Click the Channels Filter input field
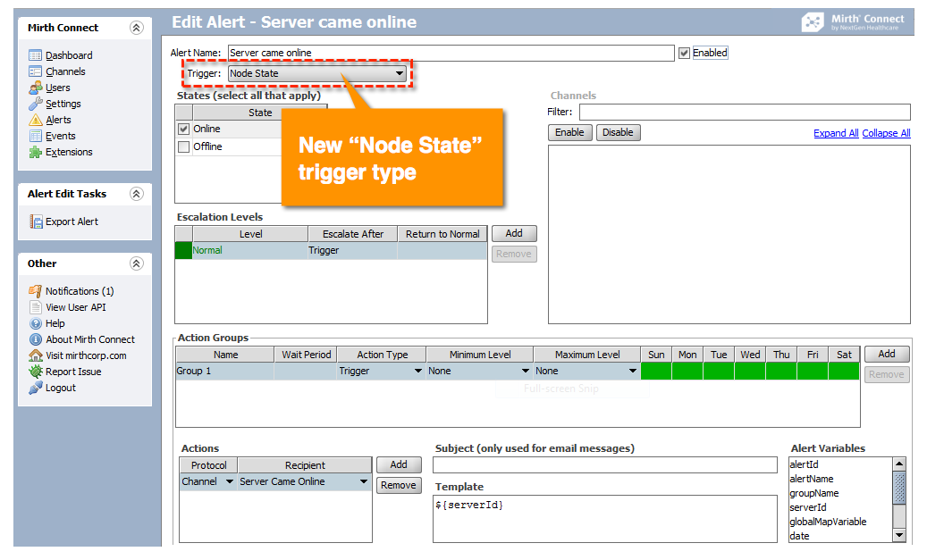927x560 pixels. (745, 113)
